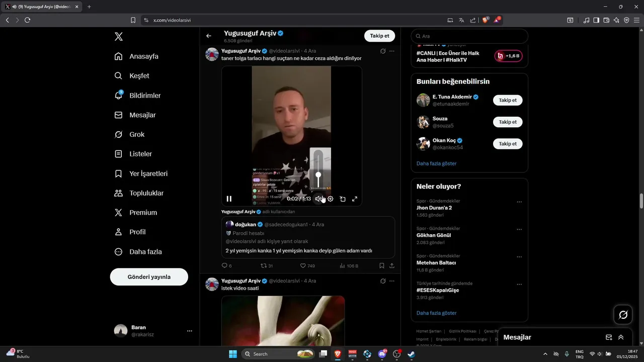Open Yer İşaretleri bookmarks
The width and height of the screenshot is (644, 362).
tap(141, 173)
